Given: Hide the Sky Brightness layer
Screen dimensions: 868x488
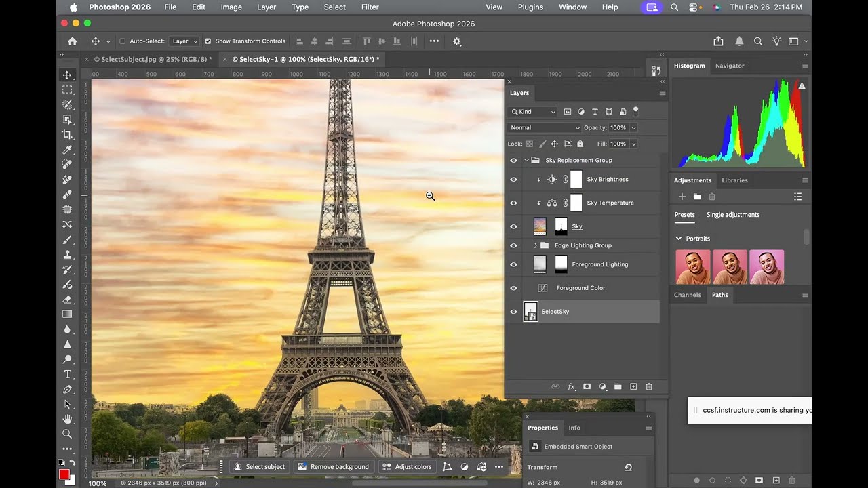Looking at the screenshot, I should pos(513,180).
